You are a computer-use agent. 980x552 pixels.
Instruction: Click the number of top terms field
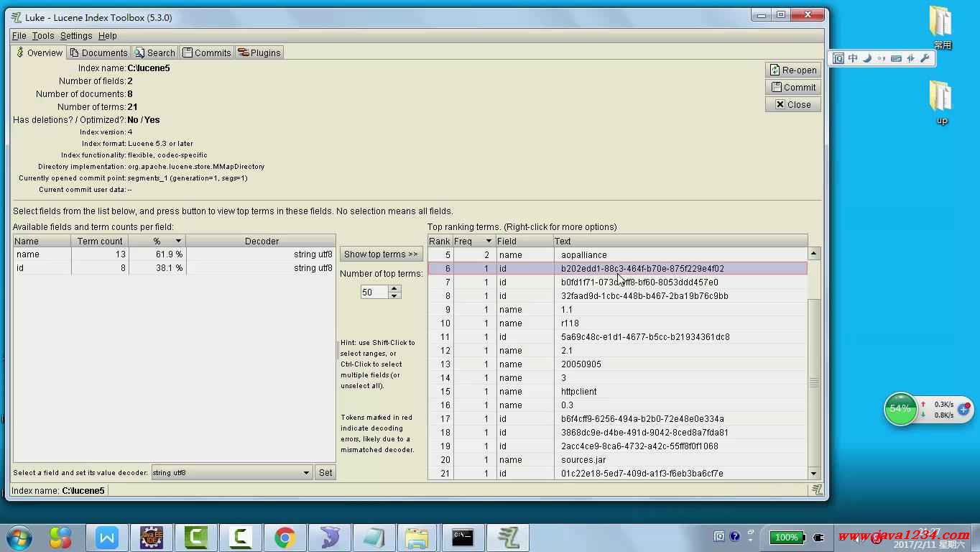pos(374,292)
